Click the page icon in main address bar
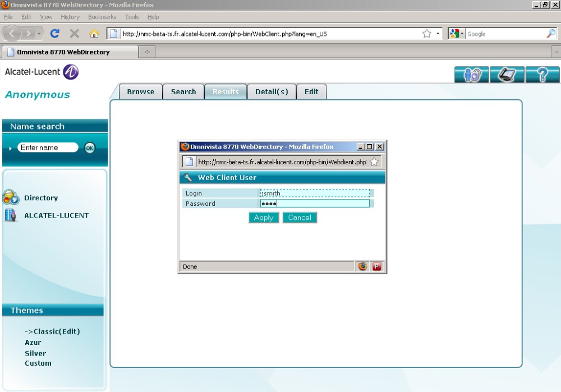Viewport: 561px width, 392px height. tap(113, 34)
